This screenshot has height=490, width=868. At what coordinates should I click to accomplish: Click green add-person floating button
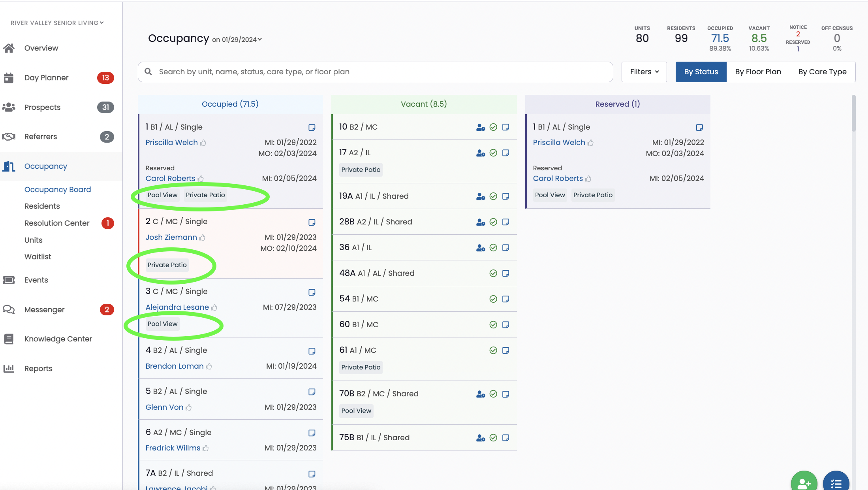[x=804, y=482]
